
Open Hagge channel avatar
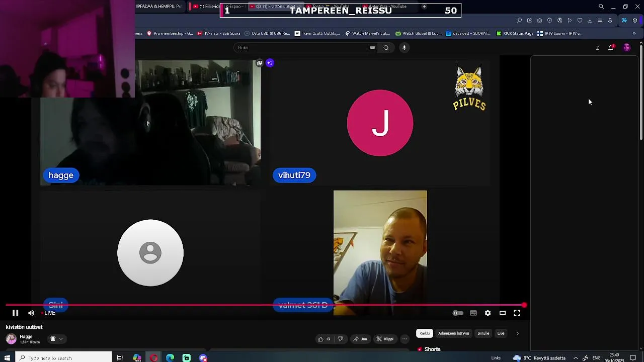11,339
